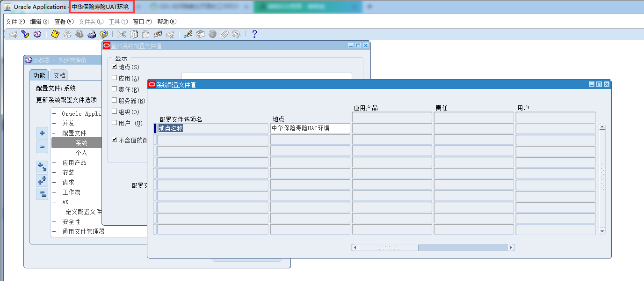Click the 地点 field with 中华保险寿险UAT环境
Screen dimensions: 644x281
pos(310,128)
